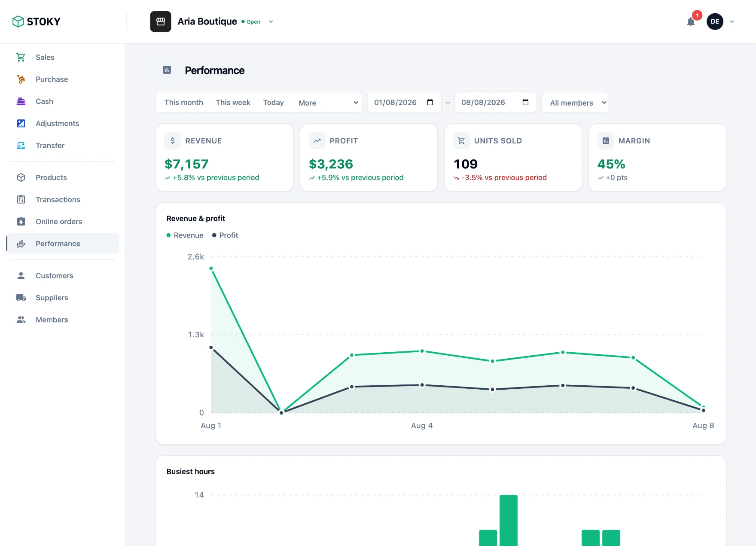
Task: Click the Aug 8 profit data point
Action: [703, 410]
